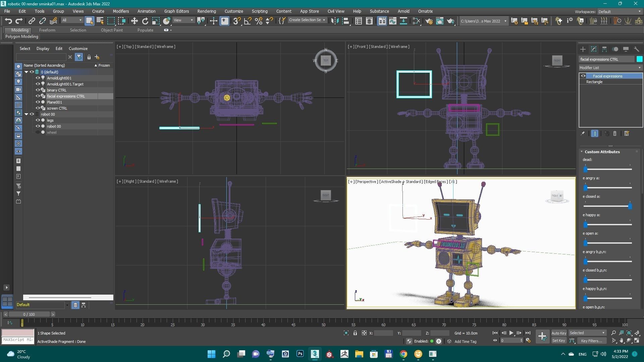The image size is (644, 362).
Task: Toggle visibility of facial expressions CTRL
Action: point(38,96)
